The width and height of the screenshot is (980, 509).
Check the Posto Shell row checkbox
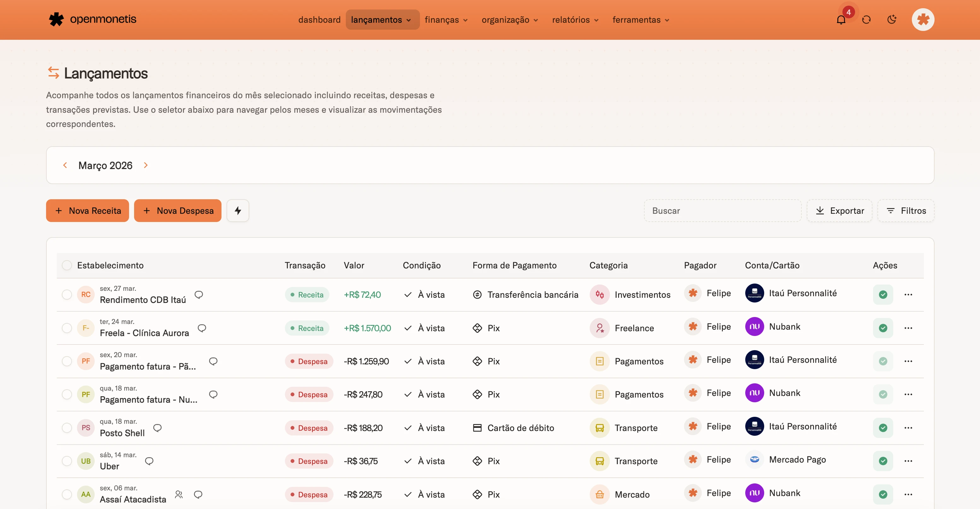click(x=67, y=428)
